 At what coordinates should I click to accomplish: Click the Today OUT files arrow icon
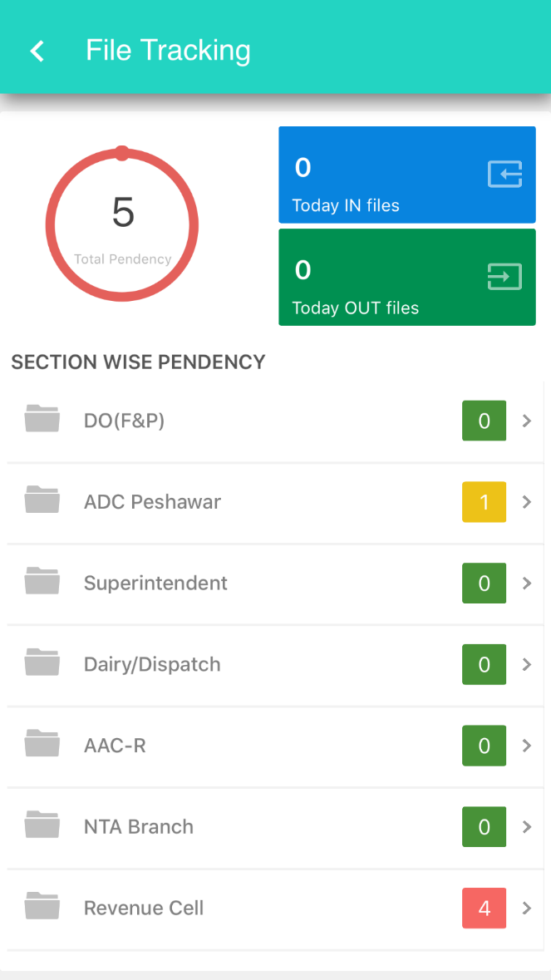(x=504, y=276)
